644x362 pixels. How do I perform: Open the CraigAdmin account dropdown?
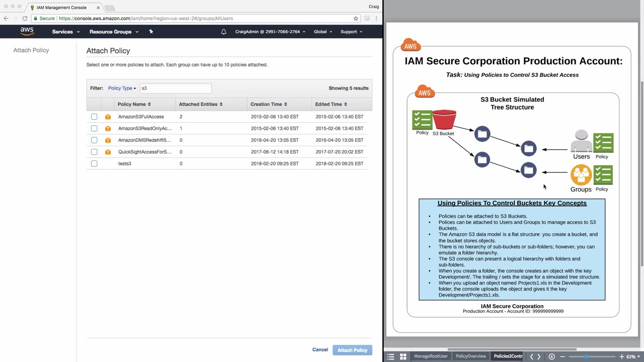point(270,32)
